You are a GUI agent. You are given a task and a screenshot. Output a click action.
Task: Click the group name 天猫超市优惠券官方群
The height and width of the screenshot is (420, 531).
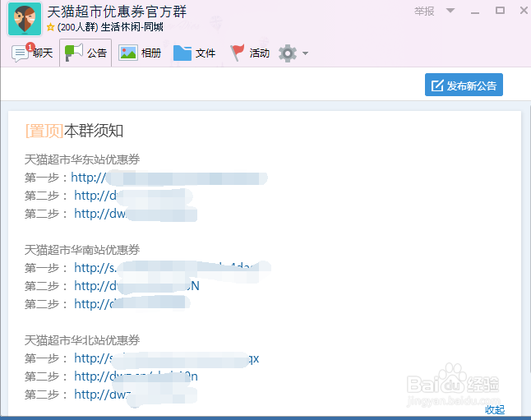click(x=117, y=12)
